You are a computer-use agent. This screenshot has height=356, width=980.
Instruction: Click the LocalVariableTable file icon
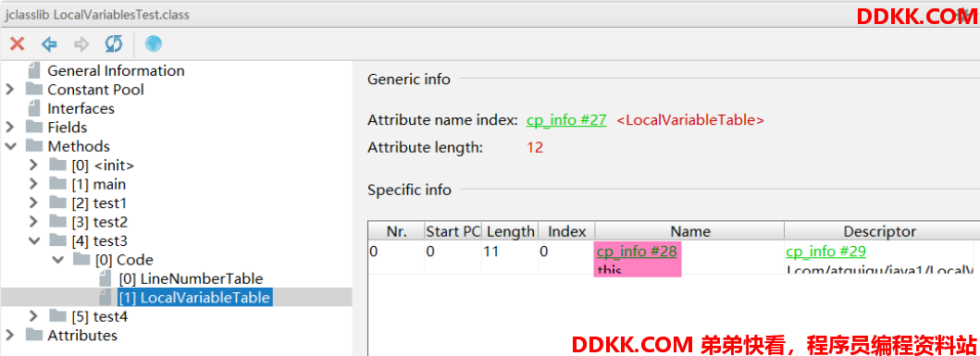click(105, 297)
